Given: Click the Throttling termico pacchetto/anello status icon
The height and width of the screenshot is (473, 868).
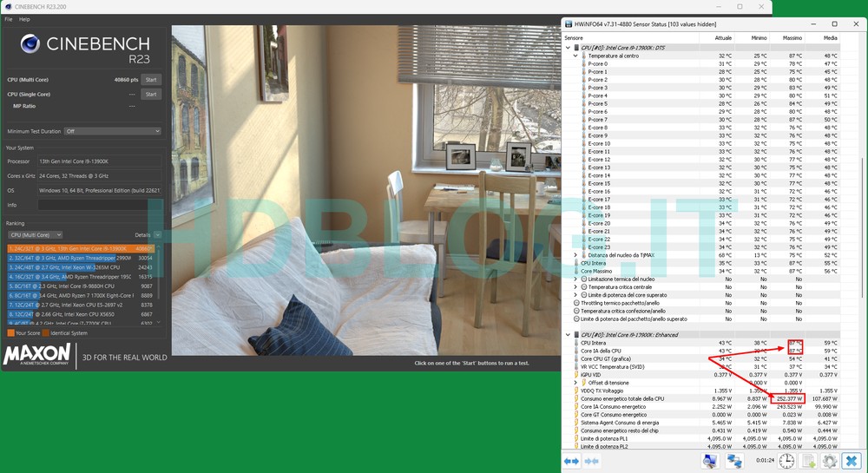Looking at the screenshot, I should click(x=576, y=303).
